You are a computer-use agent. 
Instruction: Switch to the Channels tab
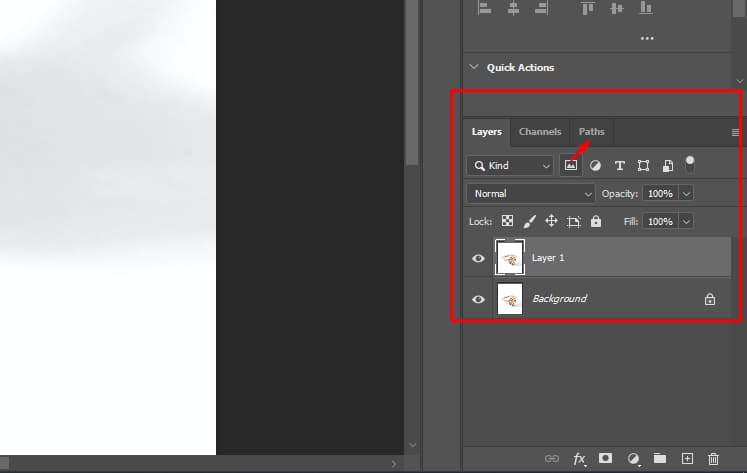tap(540, 132)
